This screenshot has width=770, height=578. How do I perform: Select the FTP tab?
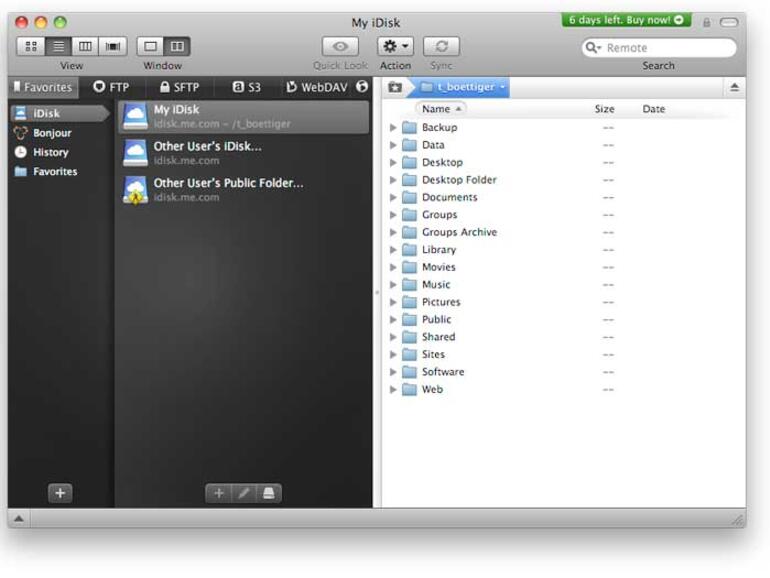pyautogui.click(x=111, y=87)
